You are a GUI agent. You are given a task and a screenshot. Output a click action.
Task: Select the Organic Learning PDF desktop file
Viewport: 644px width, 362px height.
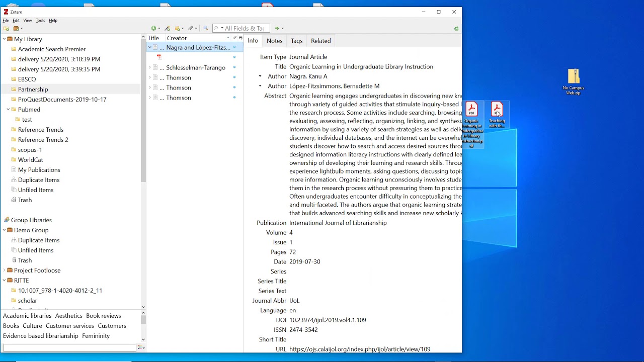472,125
